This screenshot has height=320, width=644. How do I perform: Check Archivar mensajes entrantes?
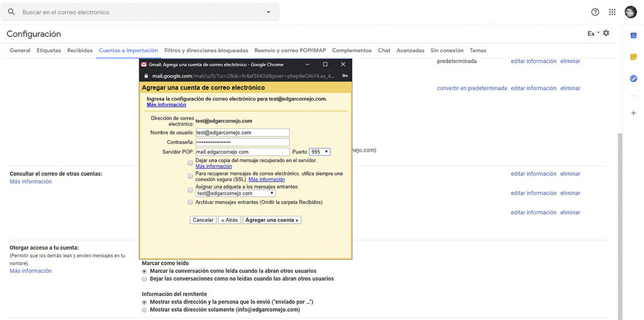pyautogui.click(x=190, y=202)
